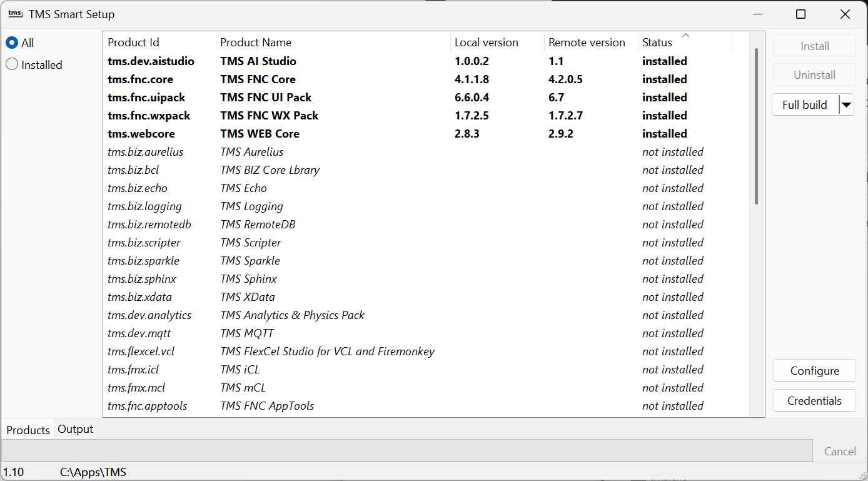Click remote version 4.2.0.5 cell

pos(565,79)
